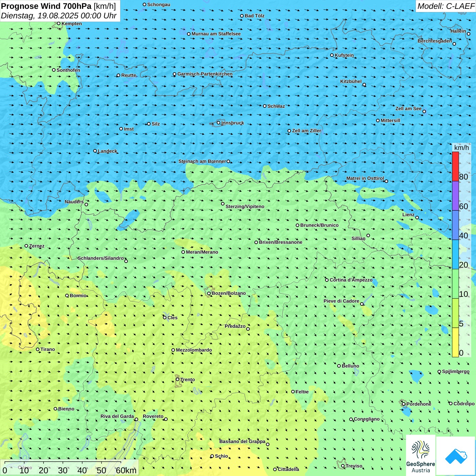Viewport: 476px width, 476px height.
Task: Click the Kufstein location marker
Action: (332, 55)
